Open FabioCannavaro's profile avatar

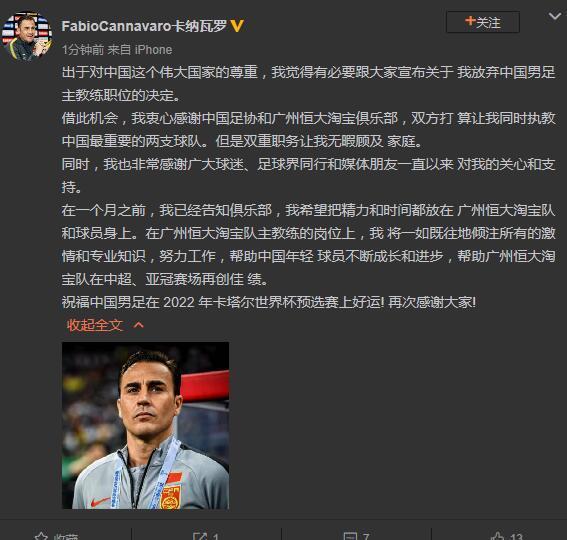coord(27,36)
